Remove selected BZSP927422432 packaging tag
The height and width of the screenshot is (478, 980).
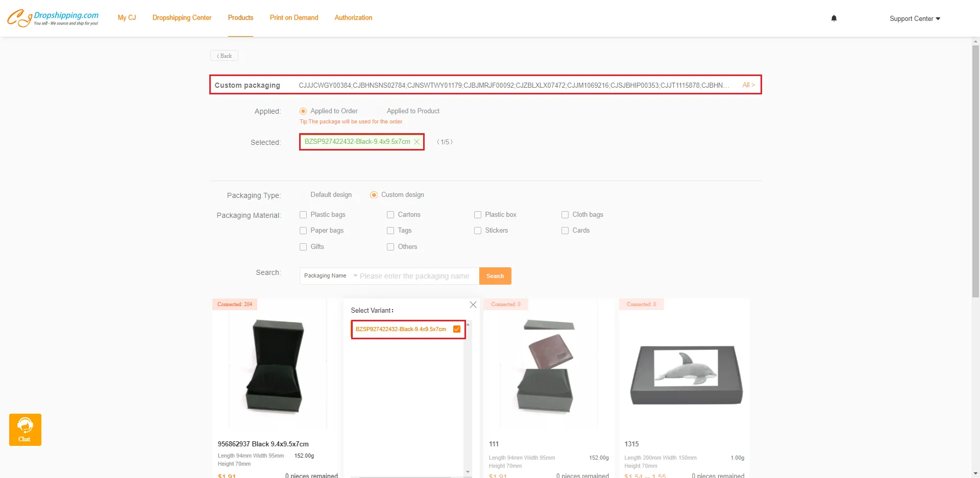point(417,142)
